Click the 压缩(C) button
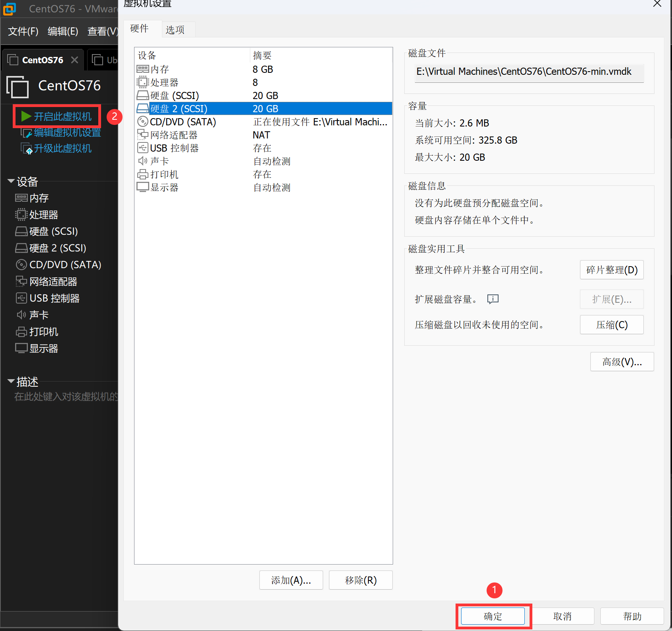 [x=612, y=325]
